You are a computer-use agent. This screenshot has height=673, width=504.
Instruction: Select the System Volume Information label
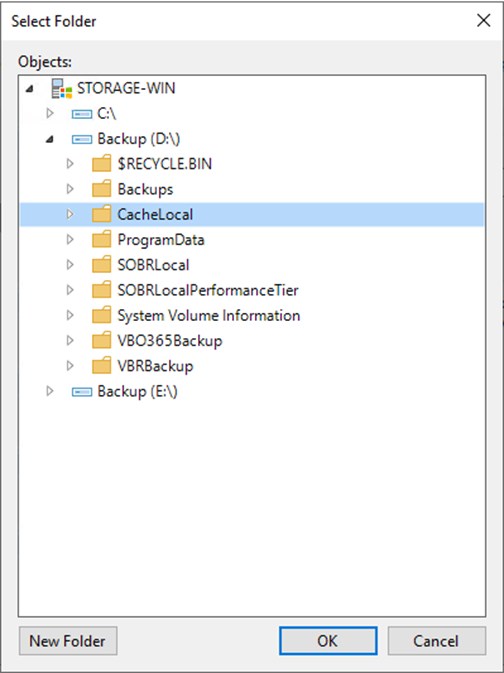pyautogui.click(x=209, y=315)
